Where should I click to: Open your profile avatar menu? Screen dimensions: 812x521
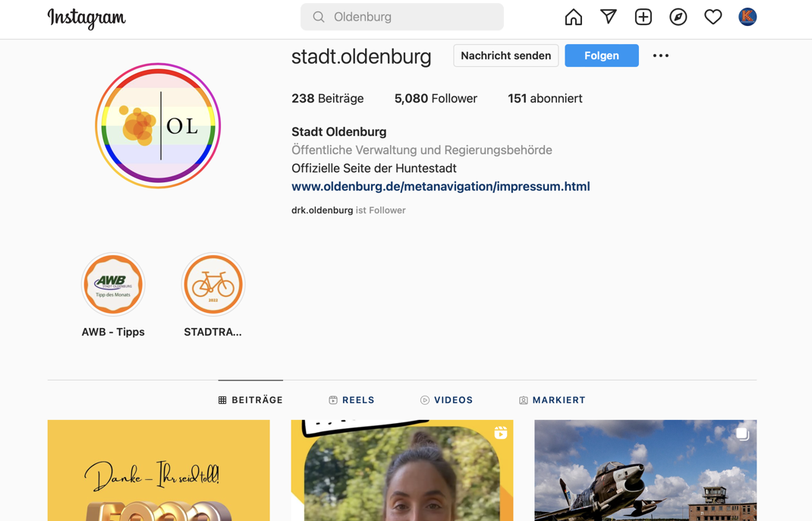tap(747, 17)
